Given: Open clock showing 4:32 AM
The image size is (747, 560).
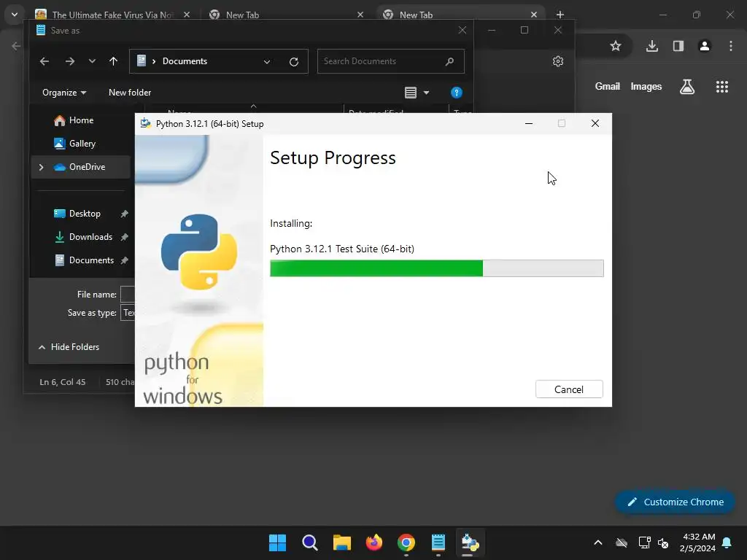Looking at the screenshot, I should click(x=698, y=542).
